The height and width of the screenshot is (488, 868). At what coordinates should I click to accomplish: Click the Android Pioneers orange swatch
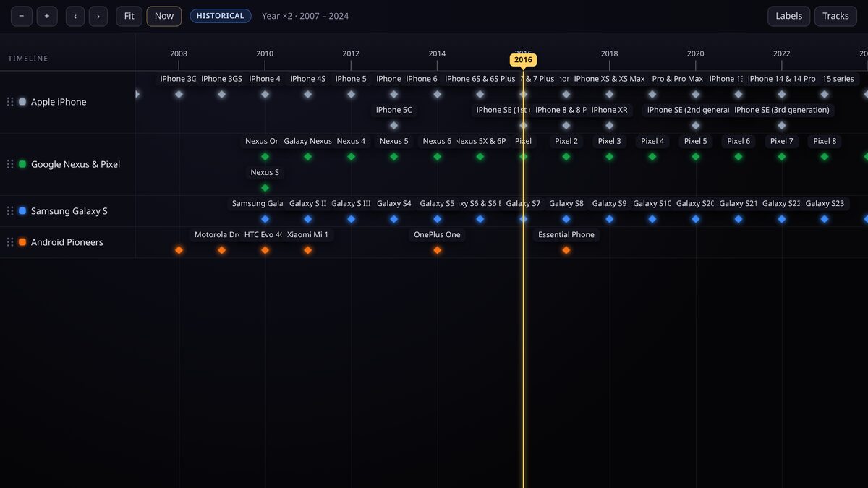click(x=22, y=242)
